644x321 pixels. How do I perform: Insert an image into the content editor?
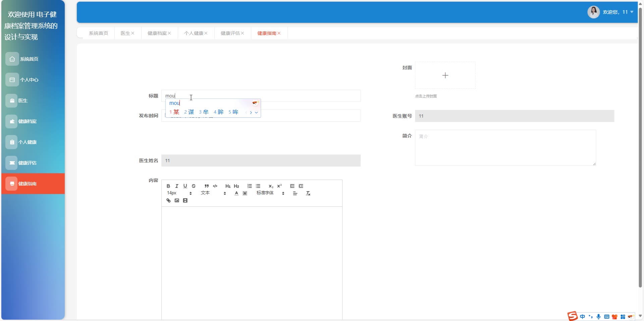coord(177,200)
